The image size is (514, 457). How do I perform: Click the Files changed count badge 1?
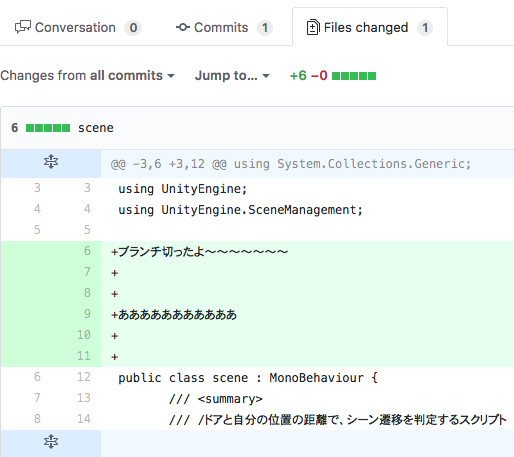point(425,28)
